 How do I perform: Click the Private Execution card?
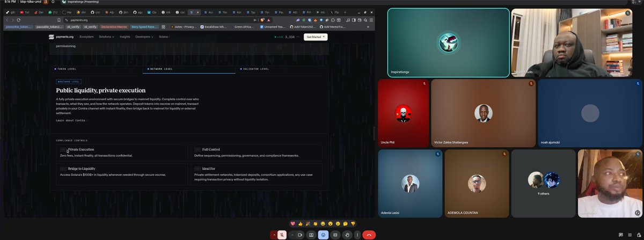[x=122, y=152]
